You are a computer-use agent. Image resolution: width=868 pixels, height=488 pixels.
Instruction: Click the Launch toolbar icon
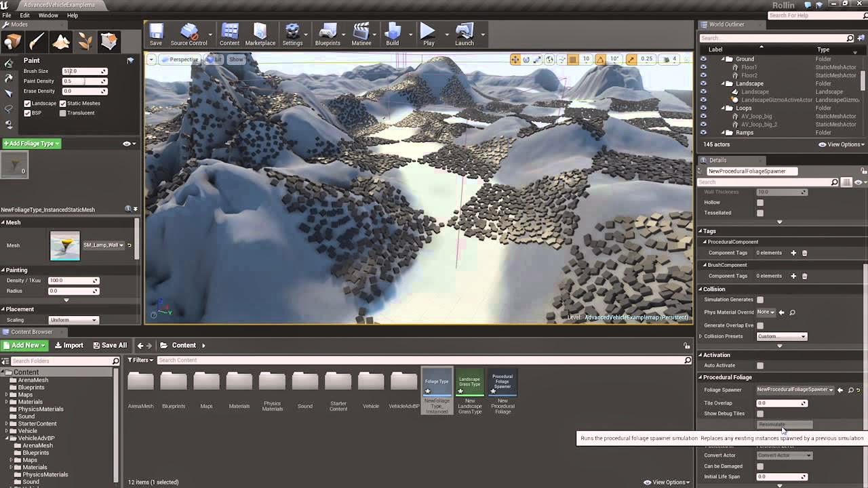point(465,34)
